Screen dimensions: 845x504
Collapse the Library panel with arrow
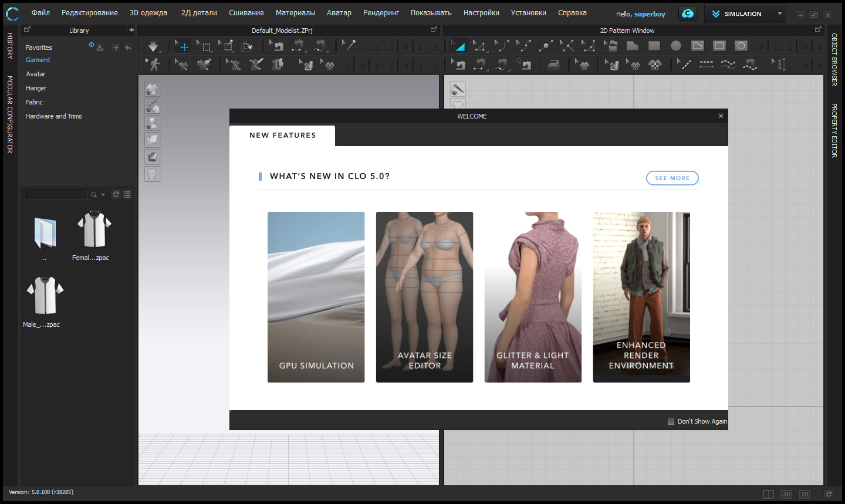pos(131,30)
